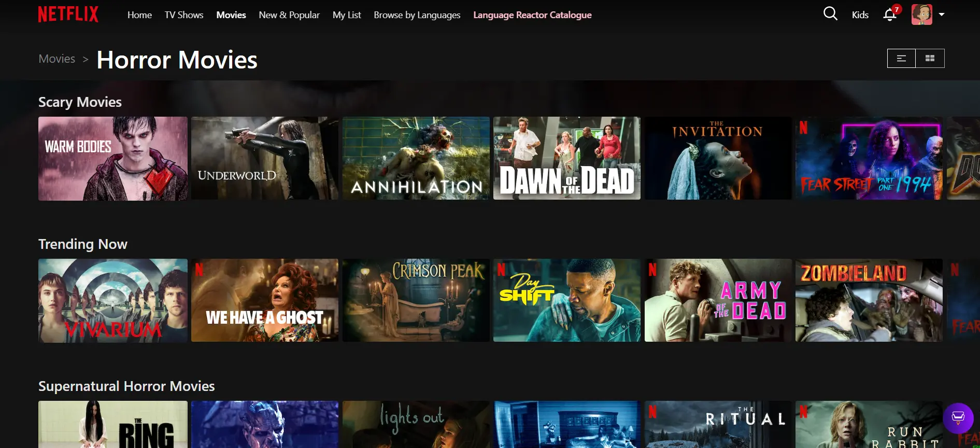Select The Ritual movie thumbnail

tap(718, 424)
